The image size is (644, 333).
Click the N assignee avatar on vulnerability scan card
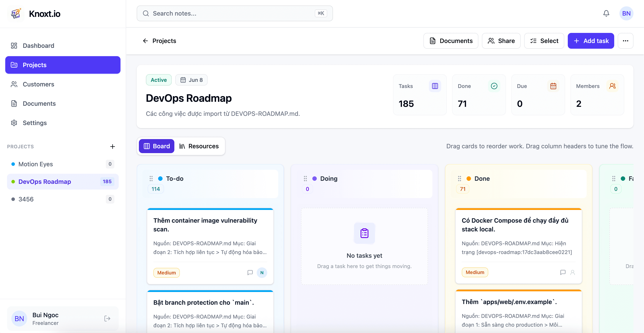click(262, 272)
